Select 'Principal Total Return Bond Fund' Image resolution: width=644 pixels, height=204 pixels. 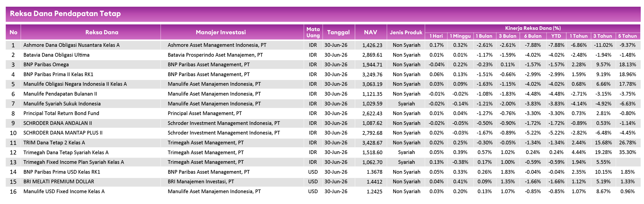coord(61,113)
